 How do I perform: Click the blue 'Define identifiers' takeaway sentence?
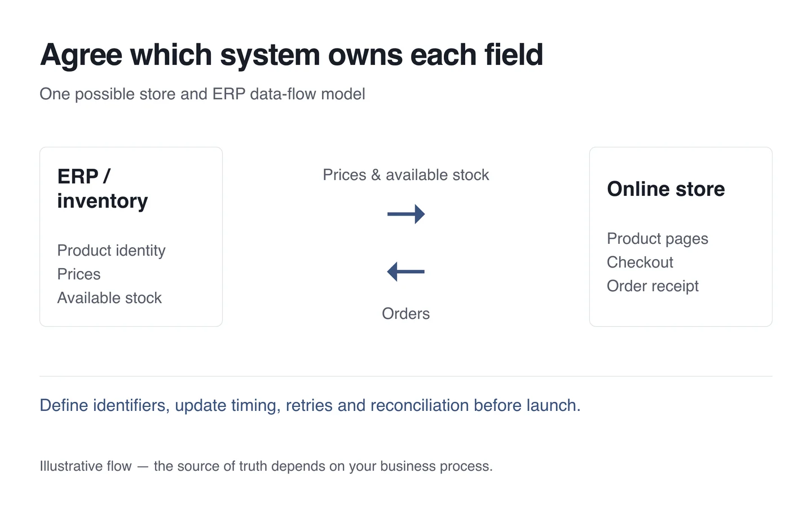point(310,405)
